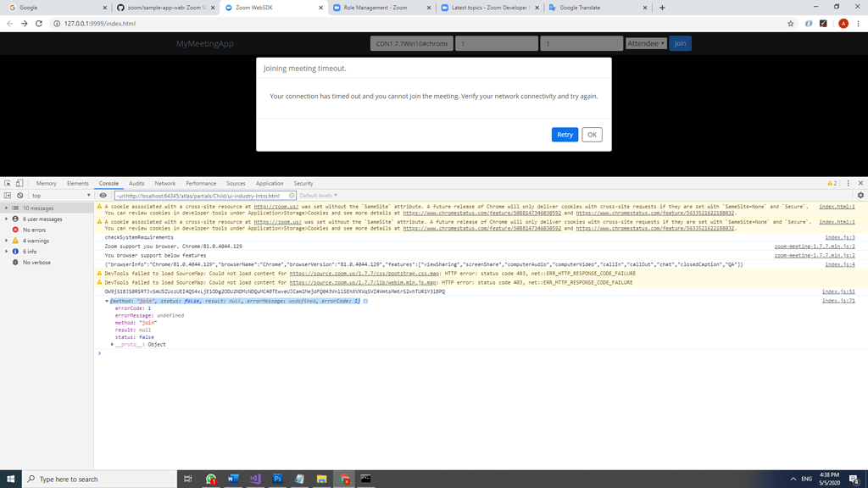Open the Application panel tab

(269, 183)
